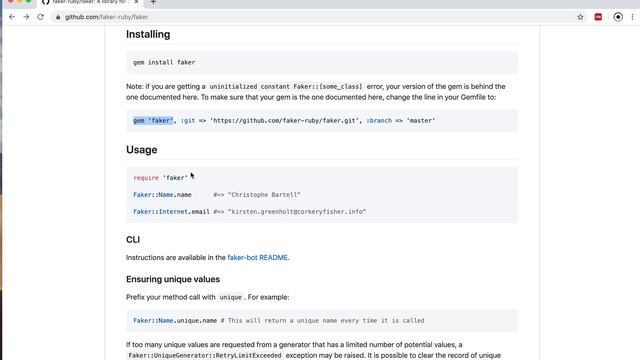Screen dimensions: 640x360
Task: Click 'Instructions are available in the' text
Action: (176, 258)
